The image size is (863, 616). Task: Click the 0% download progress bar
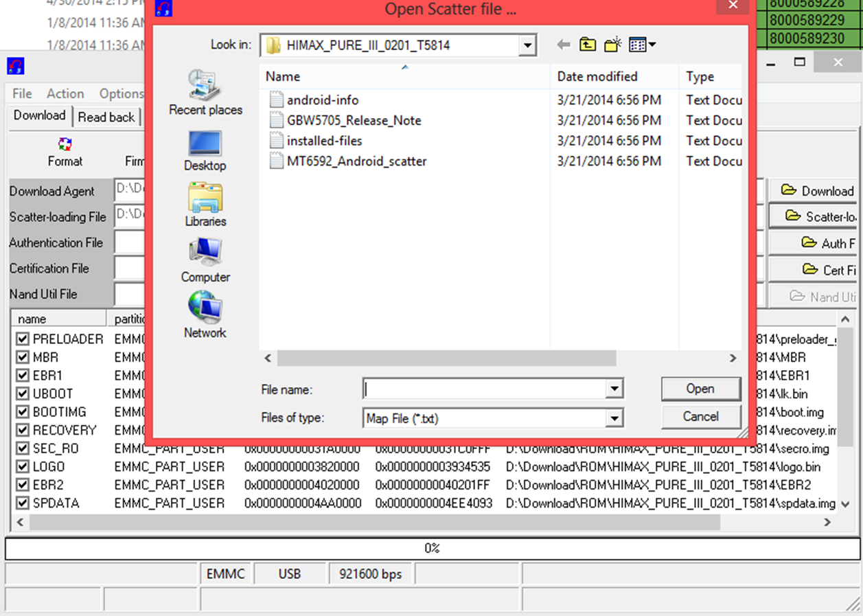(432, 549)
